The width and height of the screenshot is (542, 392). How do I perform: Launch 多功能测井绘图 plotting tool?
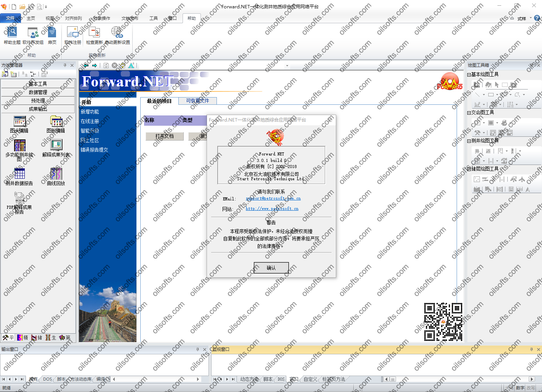pos(19,150)
